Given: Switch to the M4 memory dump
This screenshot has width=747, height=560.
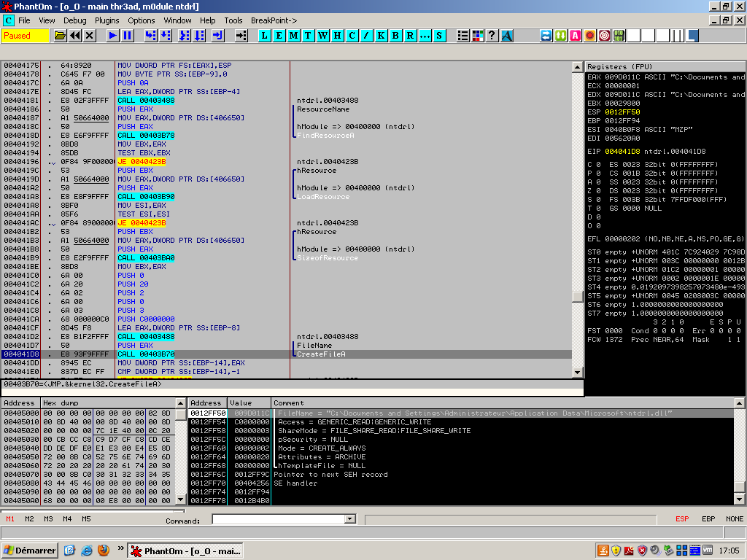Looking at the screenshot, I should point(67,519).
